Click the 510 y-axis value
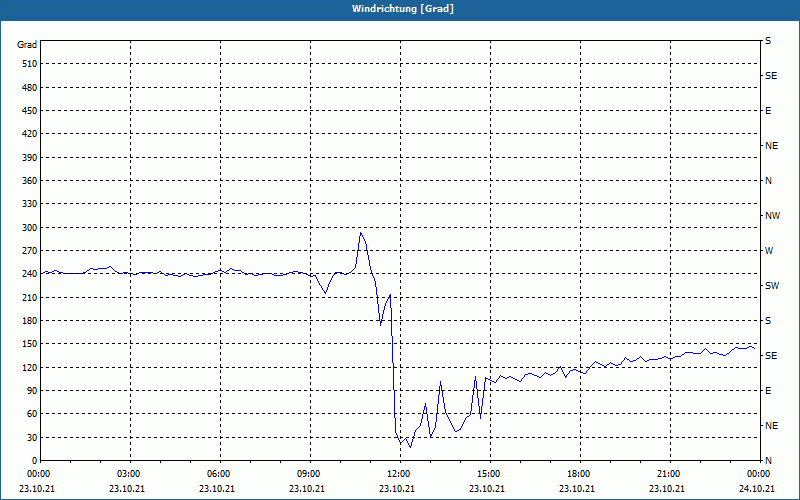This screenshot has width=800, height=500. [x=30, y=64]
